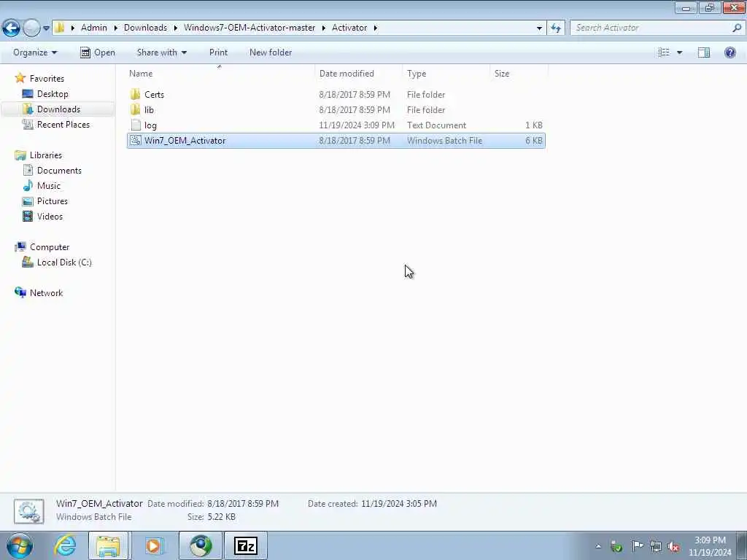Select Favorites in the navigation pane
Image resolution: width=747 pixels, height=560 pixels.
click(x=47, y=79)
